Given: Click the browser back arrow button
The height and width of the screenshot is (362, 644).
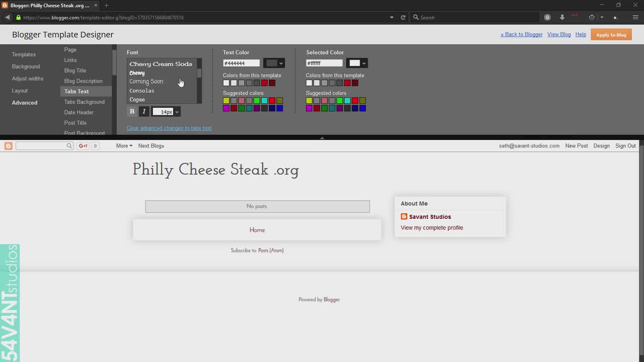Looking at the screenshot, I should (7, 17).
